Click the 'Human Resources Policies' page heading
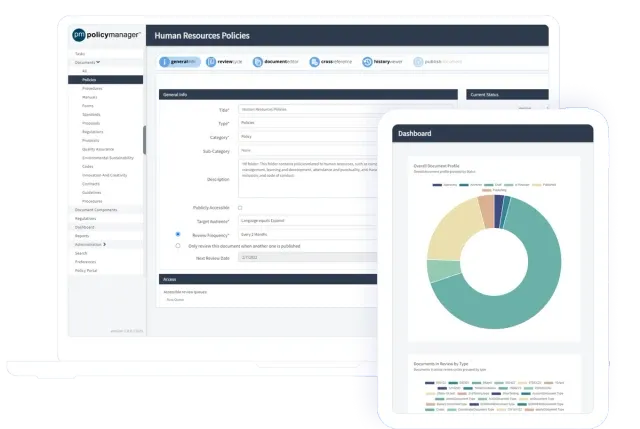640x429 pixels. point(202,36)
